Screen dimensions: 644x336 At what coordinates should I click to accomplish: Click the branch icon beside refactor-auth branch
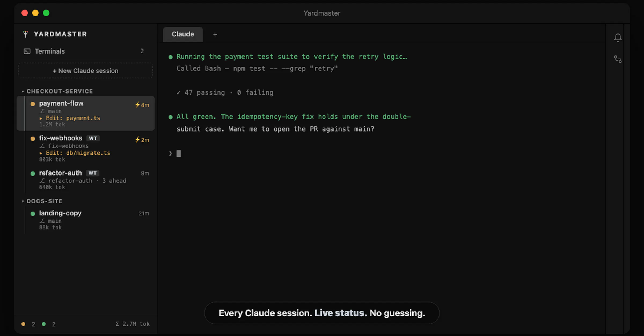[42, 181]
